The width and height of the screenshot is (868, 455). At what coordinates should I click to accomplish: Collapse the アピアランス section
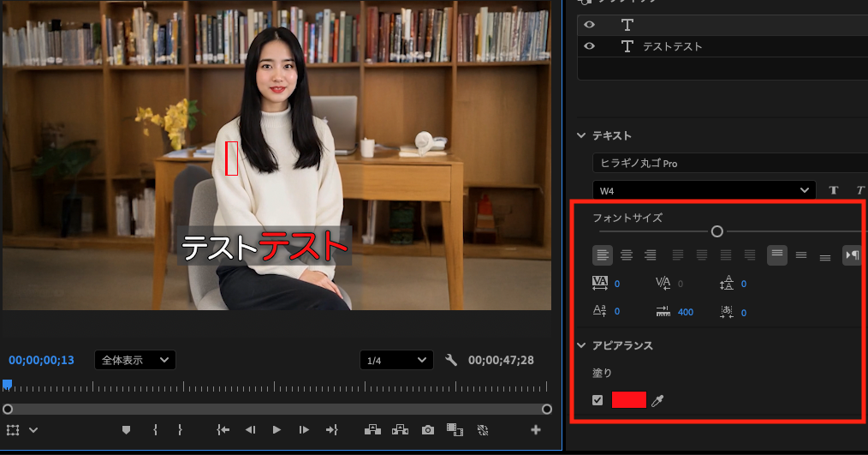click(582, 345)
